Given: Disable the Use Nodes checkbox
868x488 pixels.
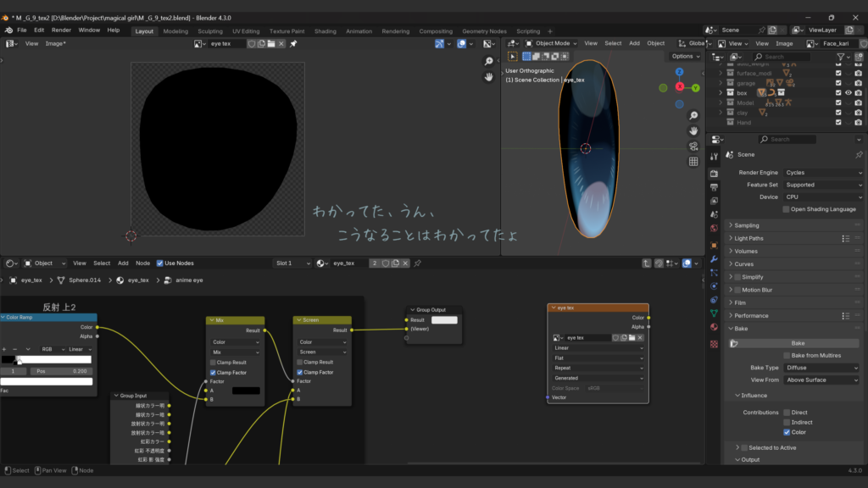Looking at the screenshot, I should [x=160, y=263].
